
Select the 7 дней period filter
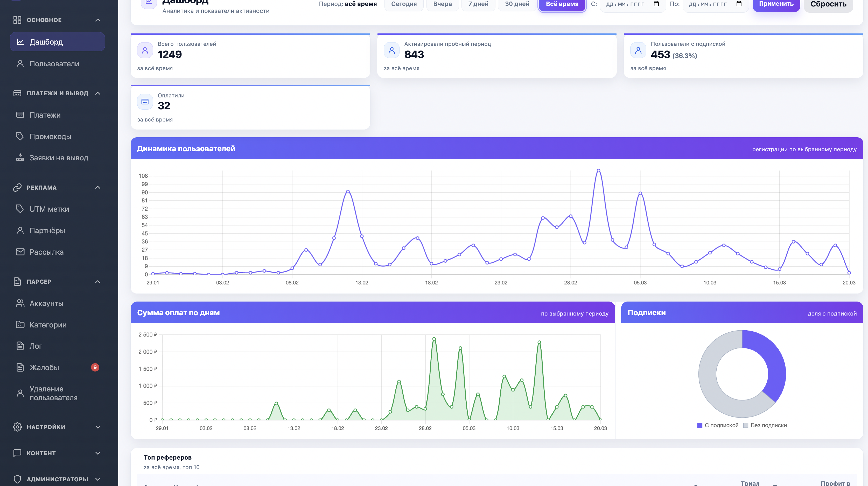(x=478, y=4)
